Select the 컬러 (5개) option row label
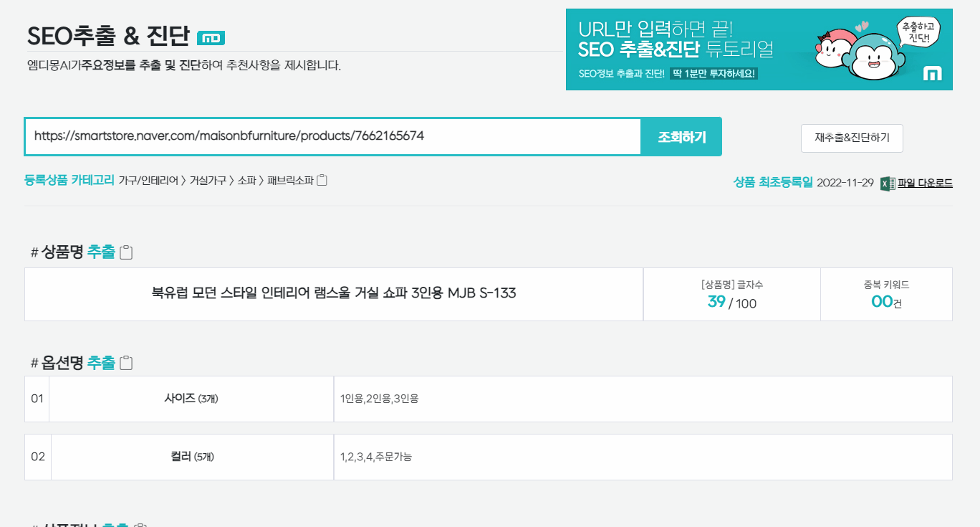 [x=193, y=457]
